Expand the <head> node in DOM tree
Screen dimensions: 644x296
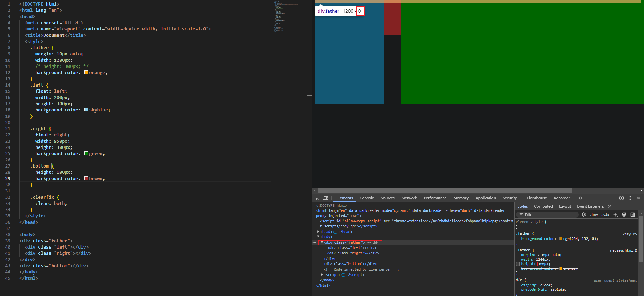tap(318, 232)
